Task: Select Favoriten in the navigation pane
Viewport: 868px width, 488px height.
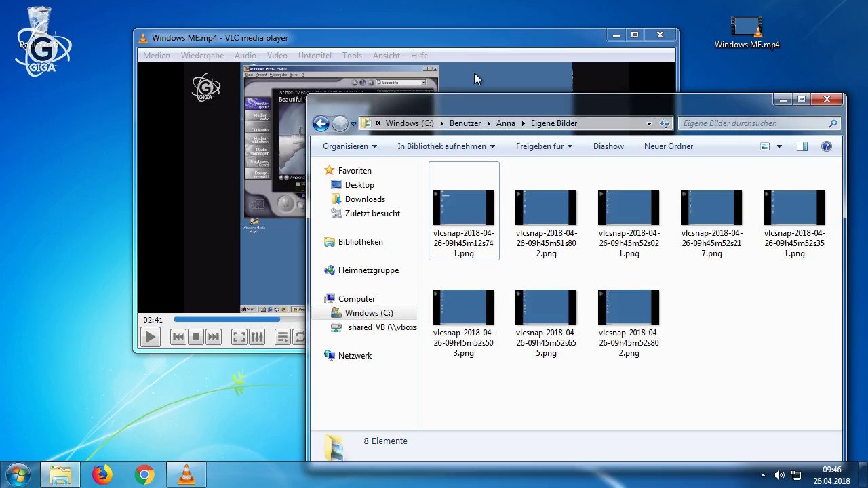Action: (355, 171)
